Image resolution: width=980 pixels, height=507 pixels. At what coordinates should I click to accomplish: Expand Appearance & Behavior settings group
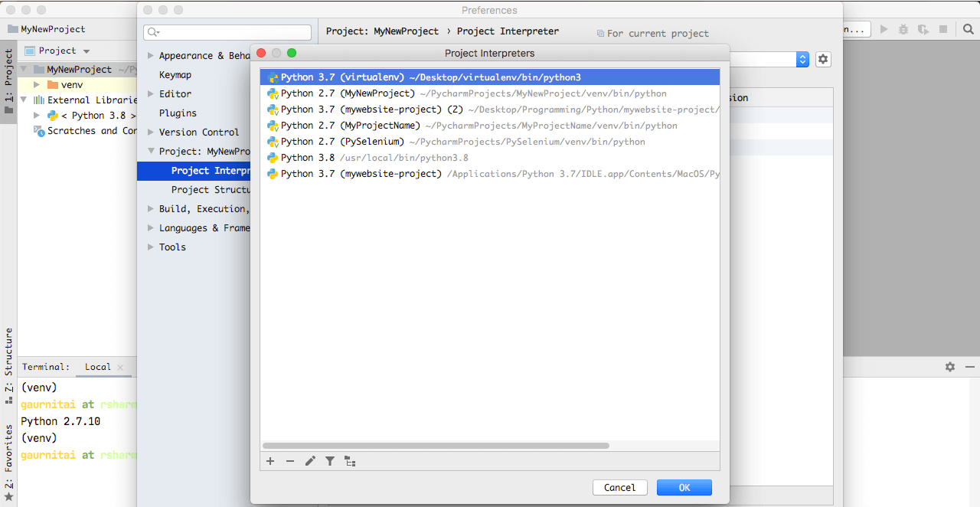pos(151,56)
